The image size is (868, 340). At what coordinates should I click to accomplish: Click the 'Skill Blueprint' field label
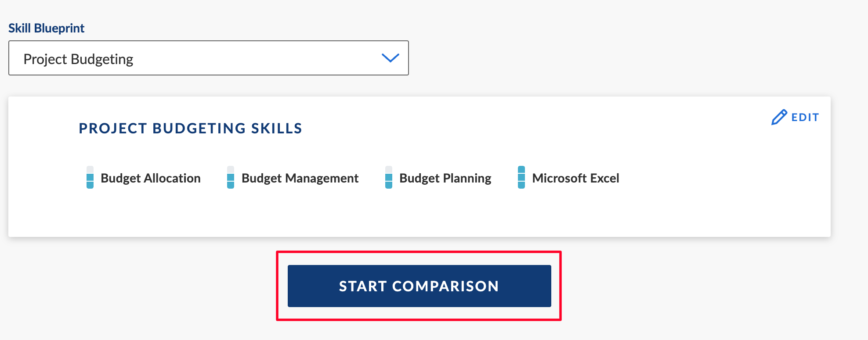pos(47,28)
